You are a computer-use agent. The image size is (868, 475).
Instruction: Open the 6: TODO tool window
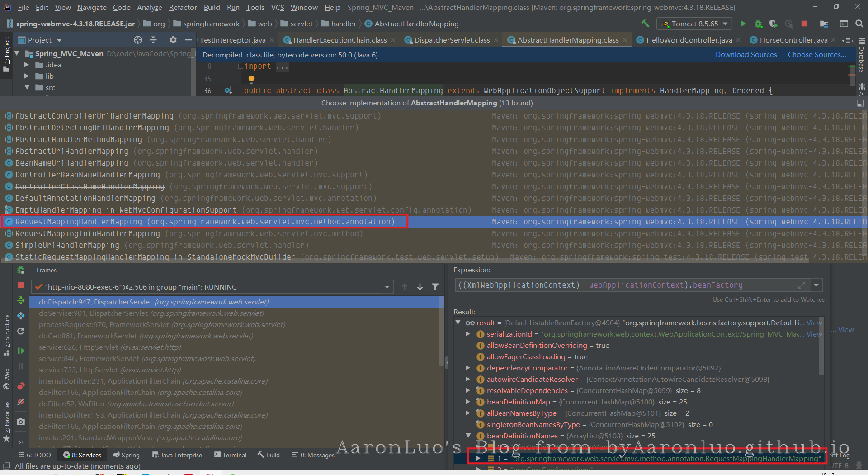coord(35,455)
